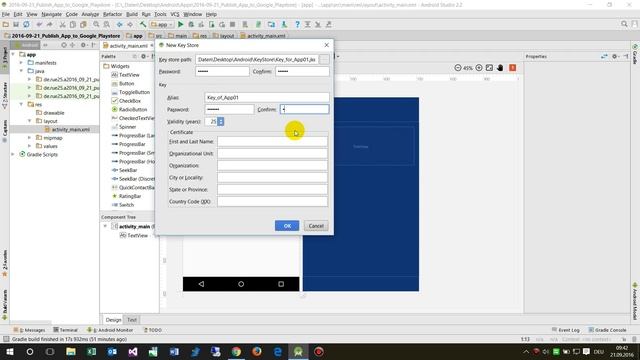Click the Open folder toolbar icon

(6, 24)
